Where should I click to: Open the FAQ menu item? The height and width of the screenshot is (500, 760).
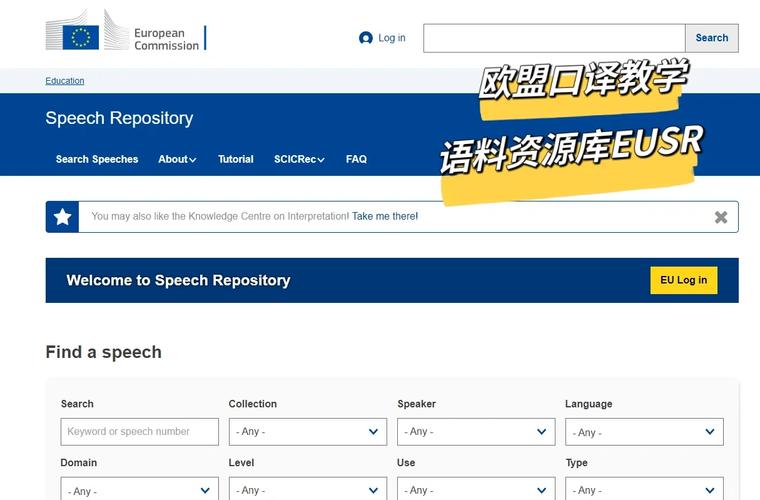(x=356, y=159)
